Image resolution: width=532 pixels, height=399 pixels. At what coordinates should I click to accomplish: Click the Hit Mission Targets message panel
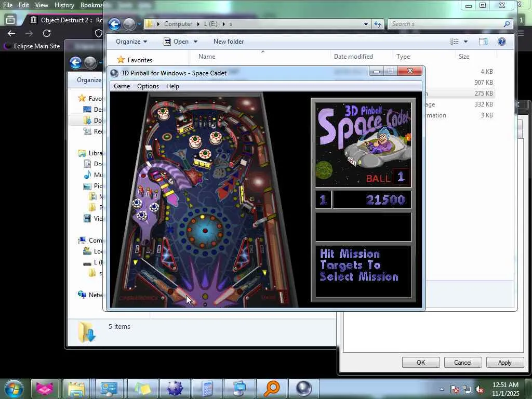(363, 271)
